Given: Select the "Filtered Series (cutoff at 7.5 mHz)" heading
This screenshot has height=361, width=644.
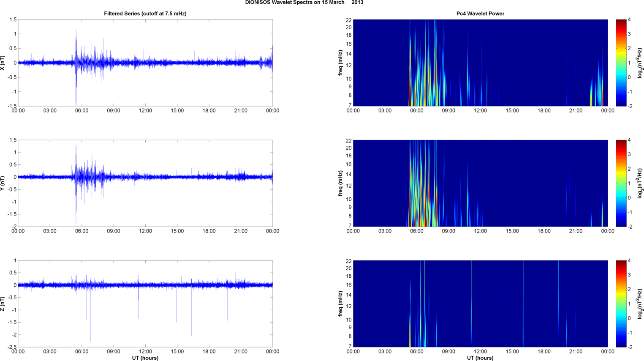Looking at the screenshot, I should [145, 14].
